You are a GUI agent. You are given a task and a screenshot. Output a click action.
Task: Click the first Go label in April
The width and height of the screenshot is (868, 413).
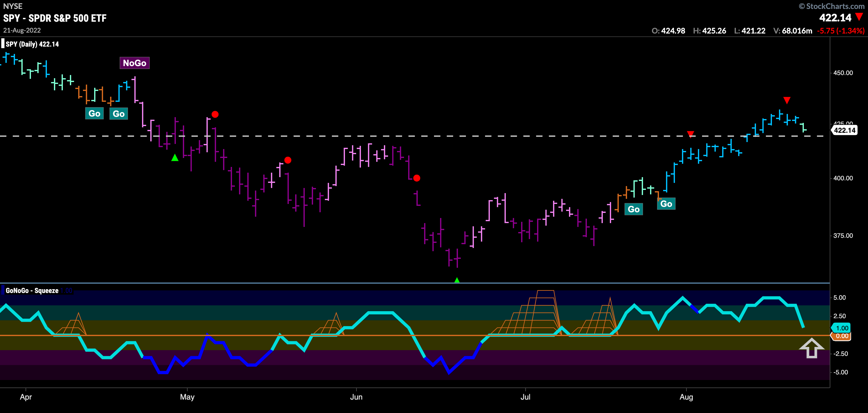click(94, 114)
